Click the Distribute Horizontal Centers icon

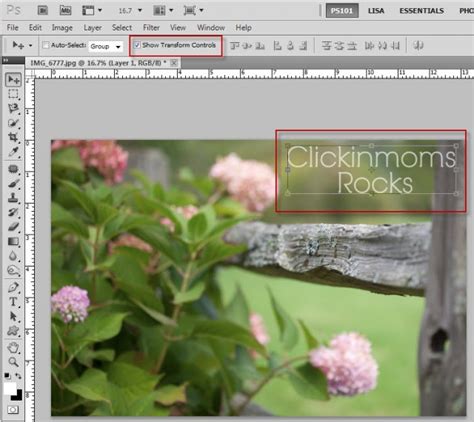pyautogui.click(x=382, y=45)
